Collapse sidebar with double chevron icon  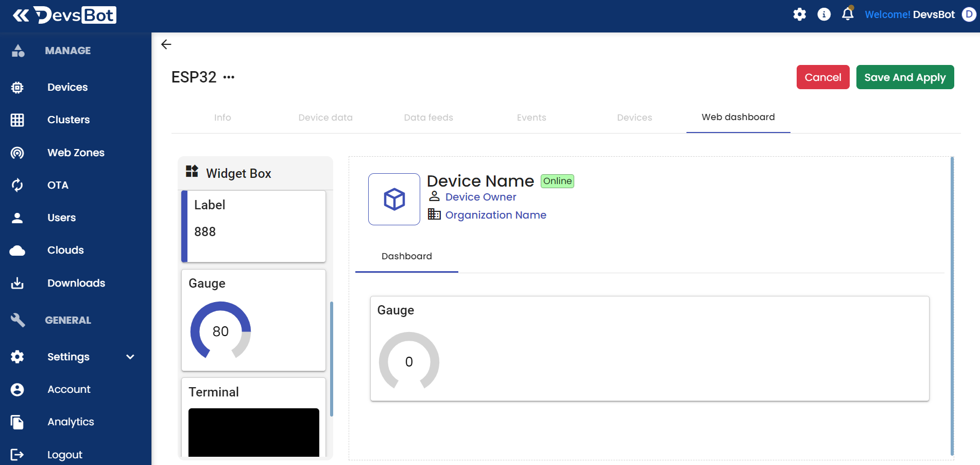(x=21, y=15)
